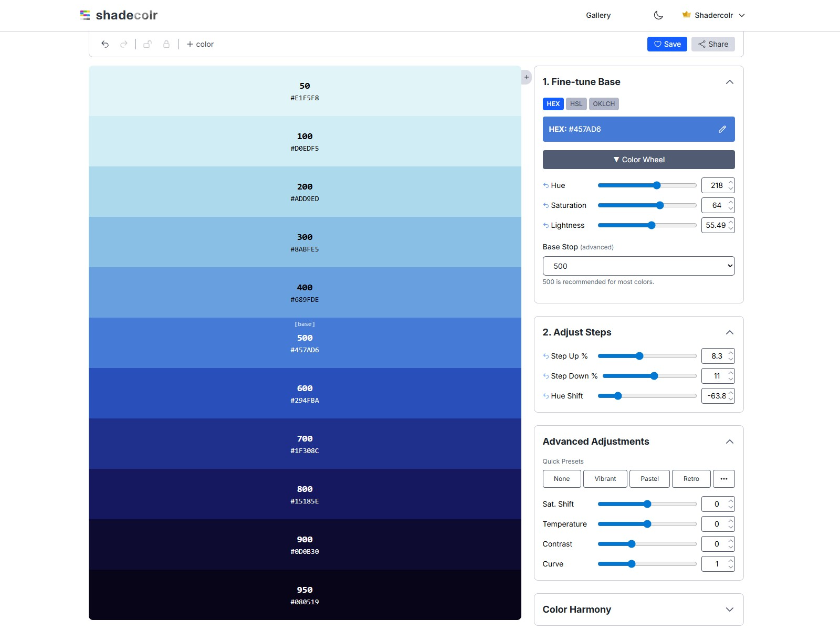
Task: Select the 800 shade swatch #15185E
Action: 305,494
